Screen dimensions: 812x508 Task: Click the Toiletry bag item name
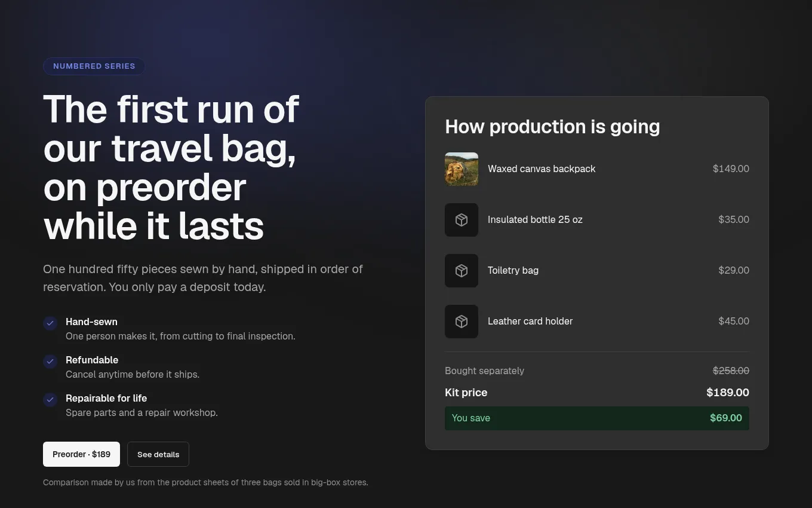pyautogui.click(x=513, y=271)
